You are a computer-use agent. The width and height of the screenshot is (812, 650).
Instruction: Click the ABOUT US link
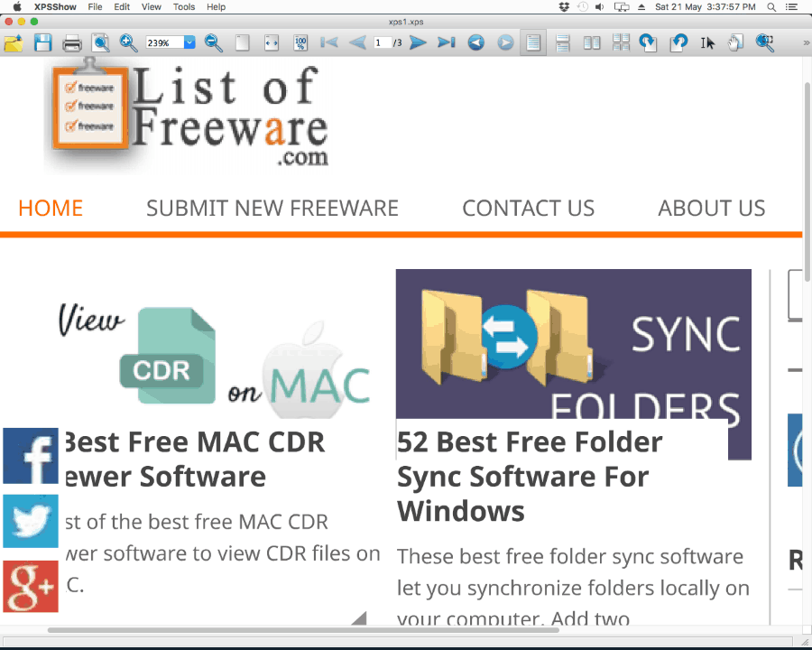[712, 208]
